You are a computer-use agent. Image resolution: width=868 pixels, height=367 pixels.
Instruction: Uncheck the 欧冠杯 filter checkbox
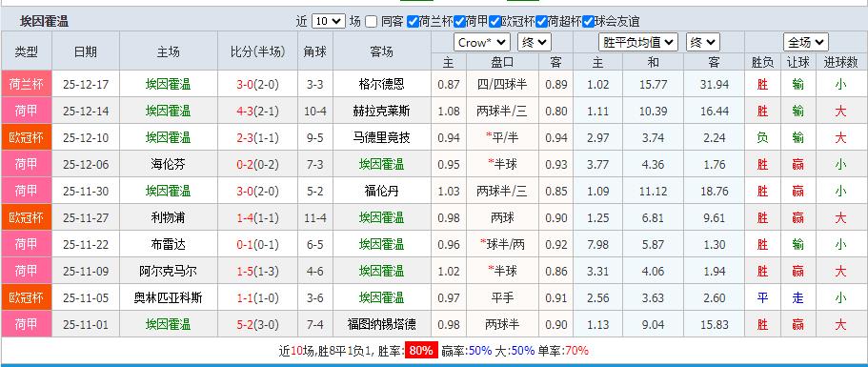[x=495, y=22]
